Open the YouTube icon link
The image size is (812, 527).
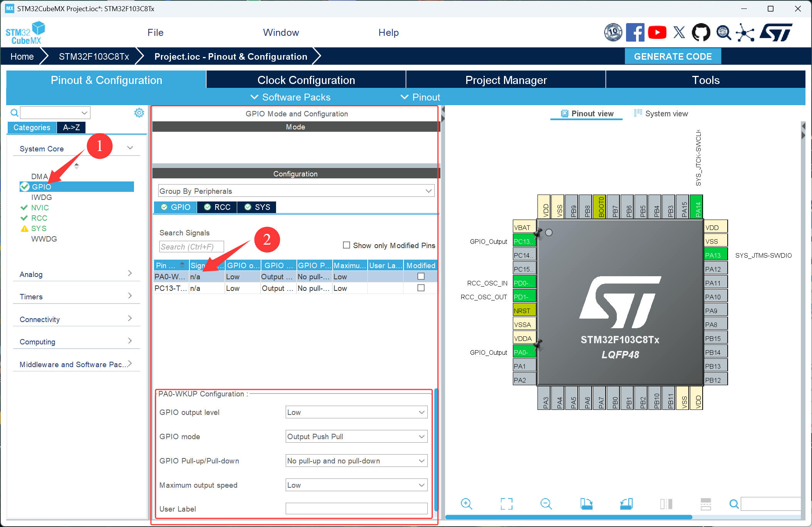pyautogui.click(x=657, y=32)
